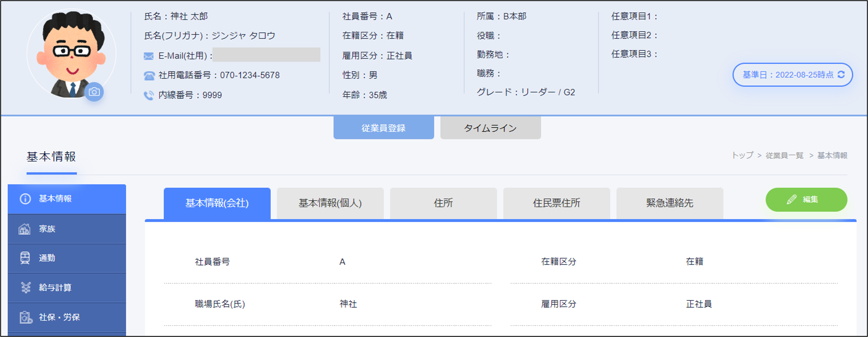Click the 基本情報 info icon in sidebar
Screen dimensions: 868x337
(x=25, y=199)
